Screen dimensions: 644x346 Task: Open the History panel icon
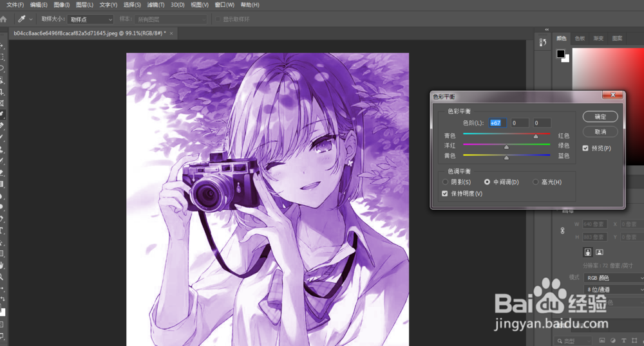542,42
